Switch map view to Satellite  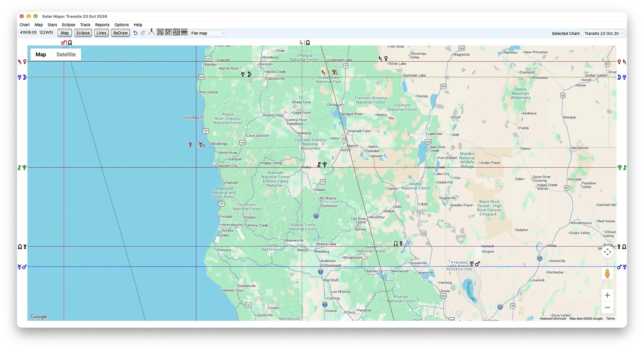[66, 55]
